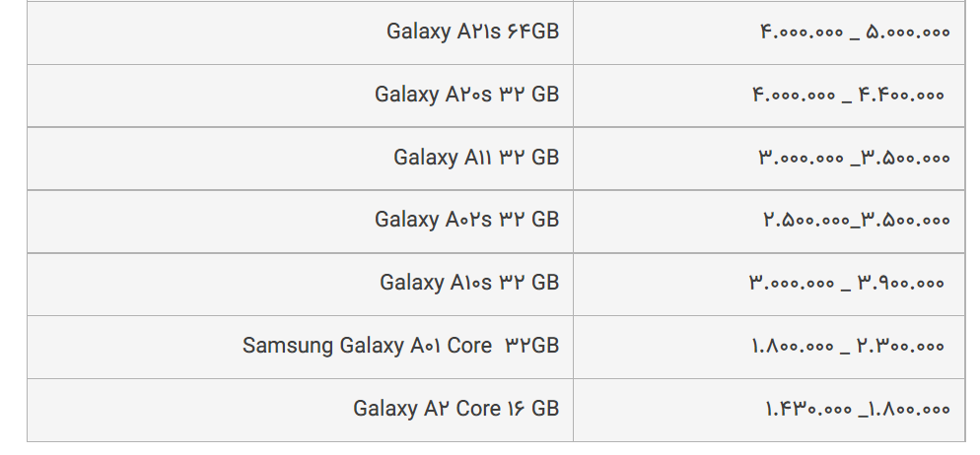Screen dimensions: 980x455
Task: Click the Galaxy A20s price range cell
Action: click(x=769, y=96)
